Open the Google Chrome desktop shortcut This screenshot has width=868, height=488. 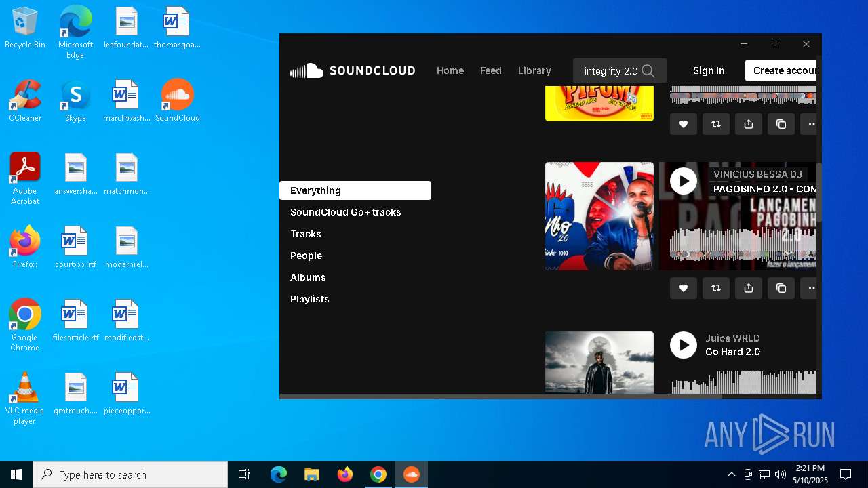pos(25,325)
